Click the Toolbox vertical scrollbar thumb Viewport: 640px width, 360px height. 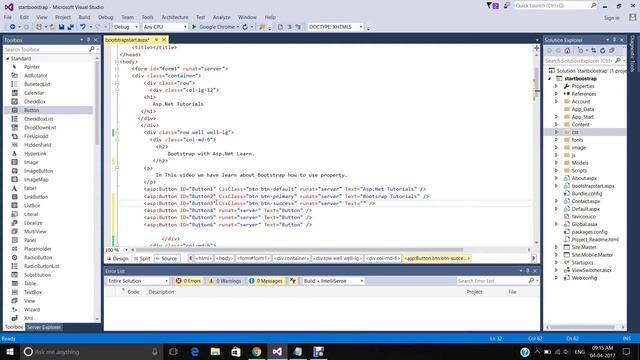(97, 102)
